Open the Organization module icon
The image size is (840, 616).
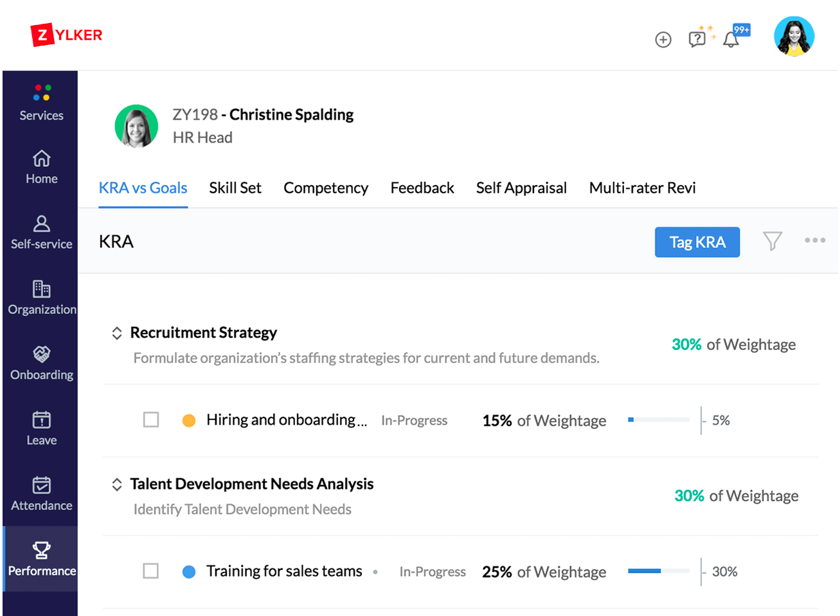42,289
